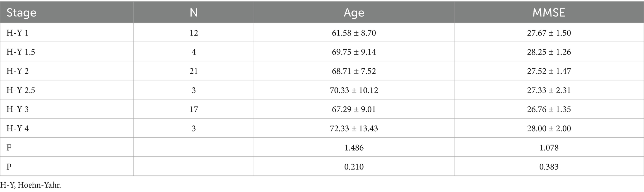Select the N value 17 cell

click(x=193, y=109)
